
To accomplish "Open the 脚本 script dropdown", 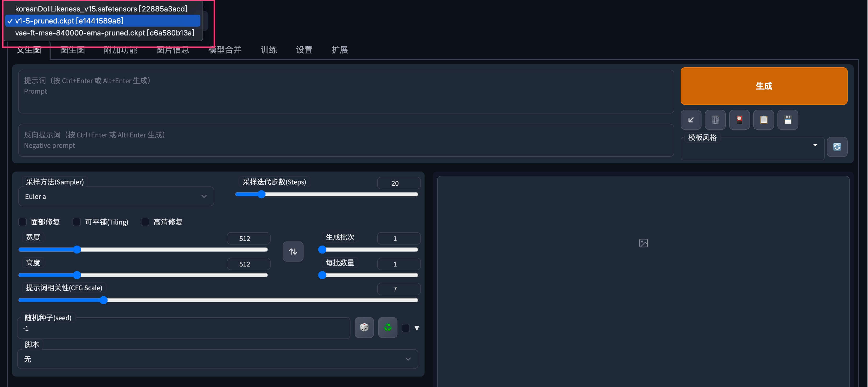I will [x=217, y=359].
